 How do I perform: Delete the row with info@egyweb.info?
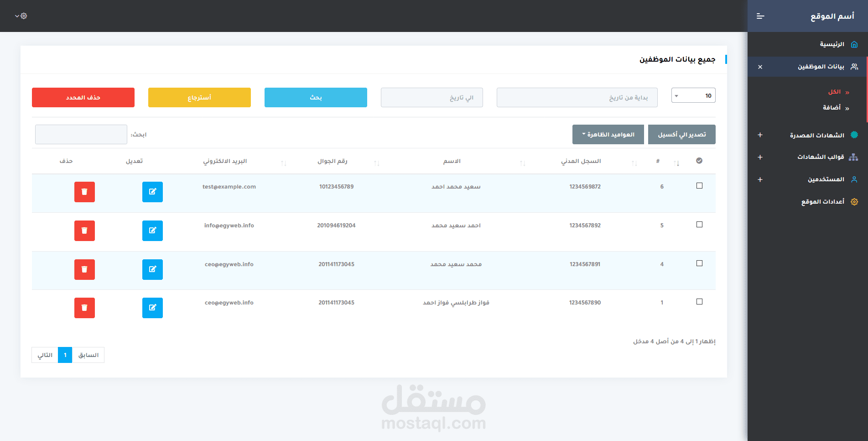tap(84, 231)
